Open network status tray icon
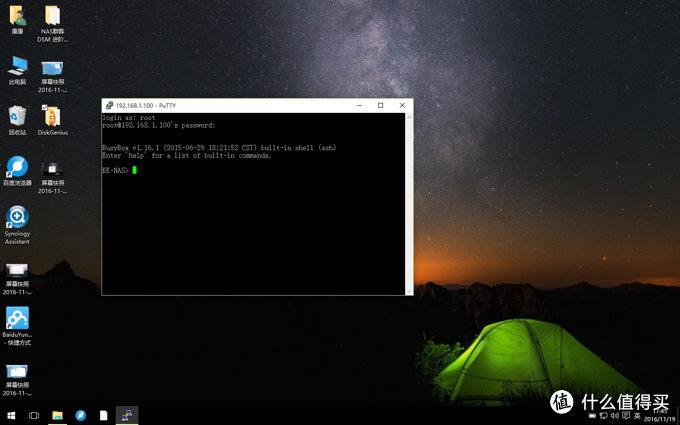 pyautogui.click(x=604, y=416)
